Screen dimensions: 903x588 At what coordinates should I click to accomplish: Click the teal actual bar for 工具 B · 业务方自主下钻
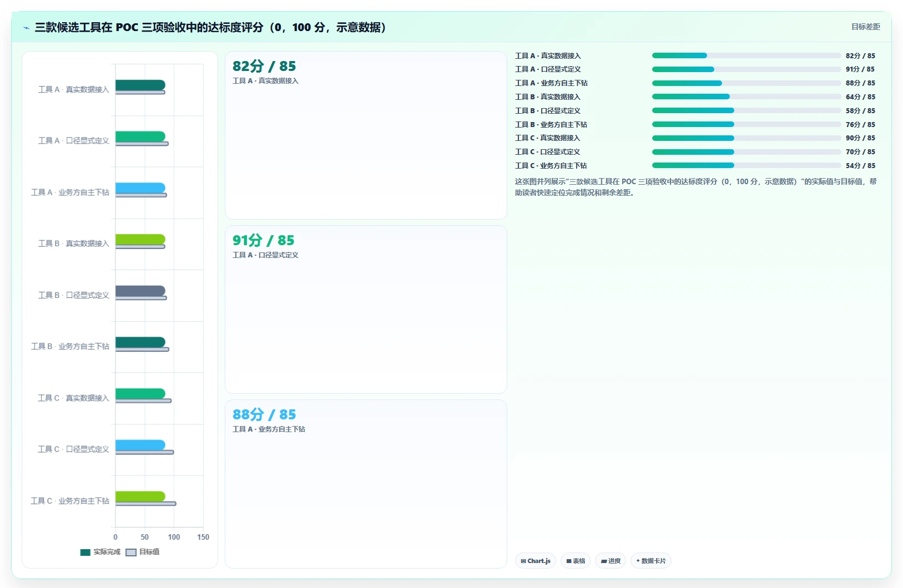140,342
